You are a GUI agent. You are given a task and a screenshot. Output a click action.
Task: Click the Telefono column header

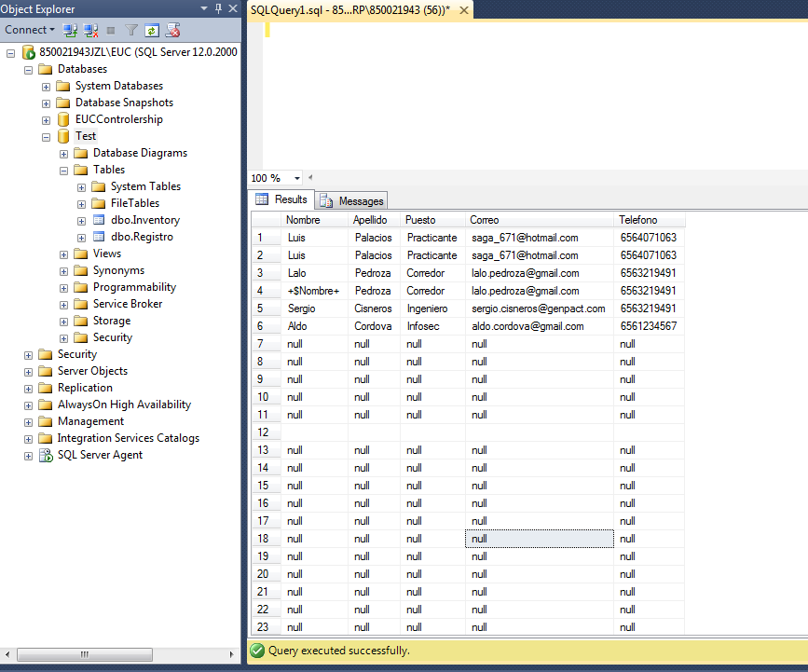click(650, 220)
